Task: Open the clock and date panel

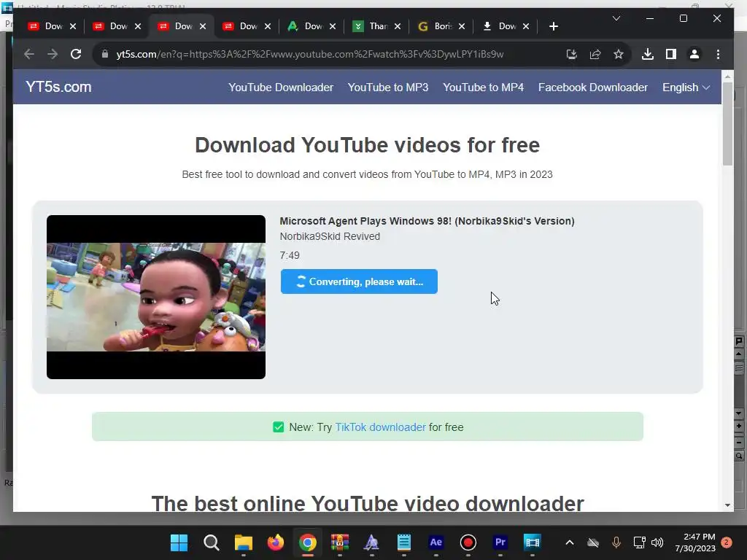Action: pos(695,542)
